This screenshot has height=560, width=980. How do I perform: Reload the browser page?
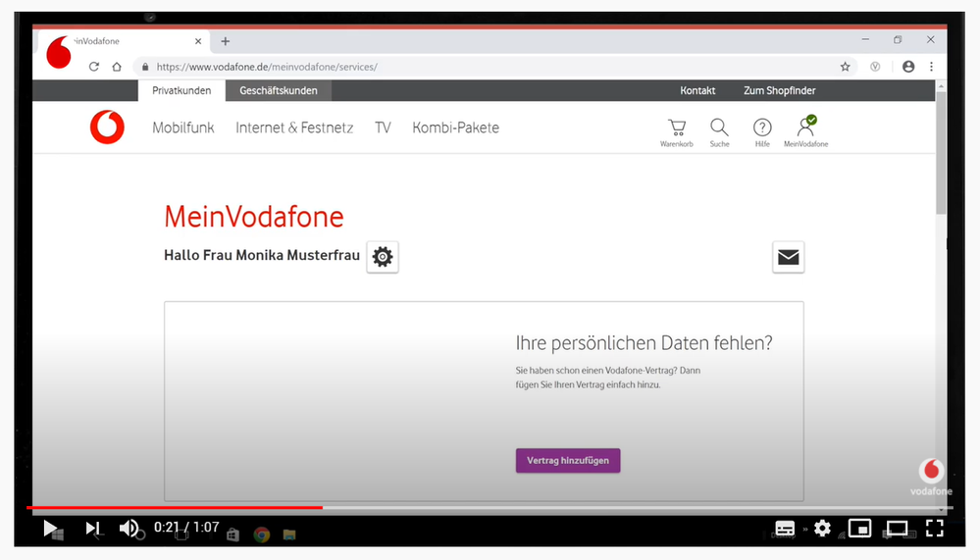94,67
